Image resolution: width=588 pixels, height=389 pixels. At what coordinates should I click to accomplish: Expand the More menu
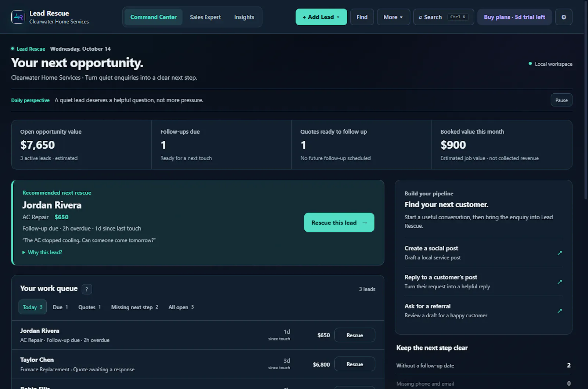(393, 17)
